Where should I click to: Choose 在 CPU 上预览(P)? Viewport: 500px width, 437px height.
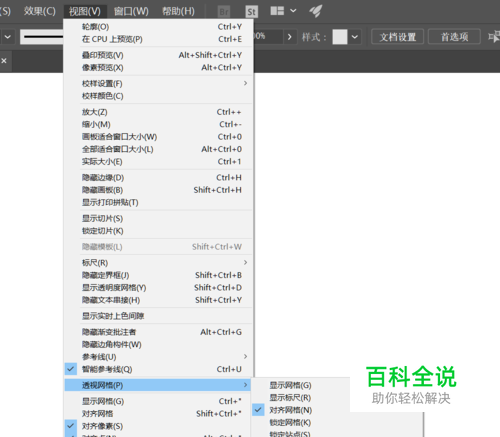[x=158, y=39]
